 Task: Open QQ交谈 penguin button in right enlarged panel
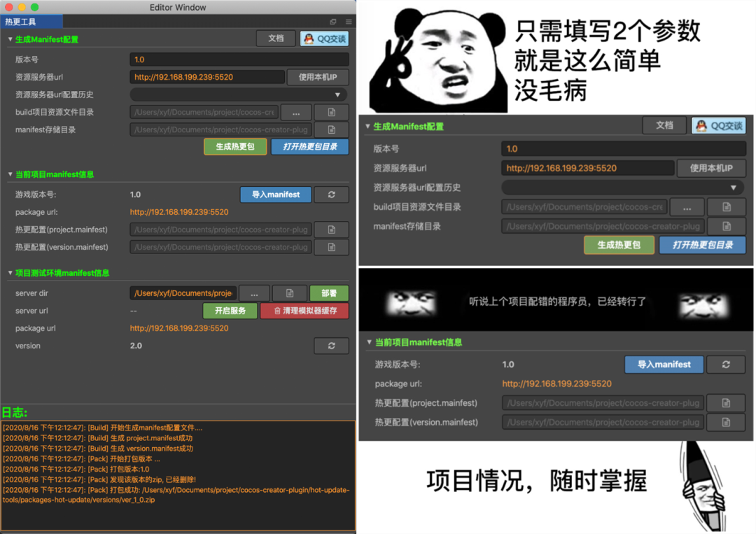point(719,126)
